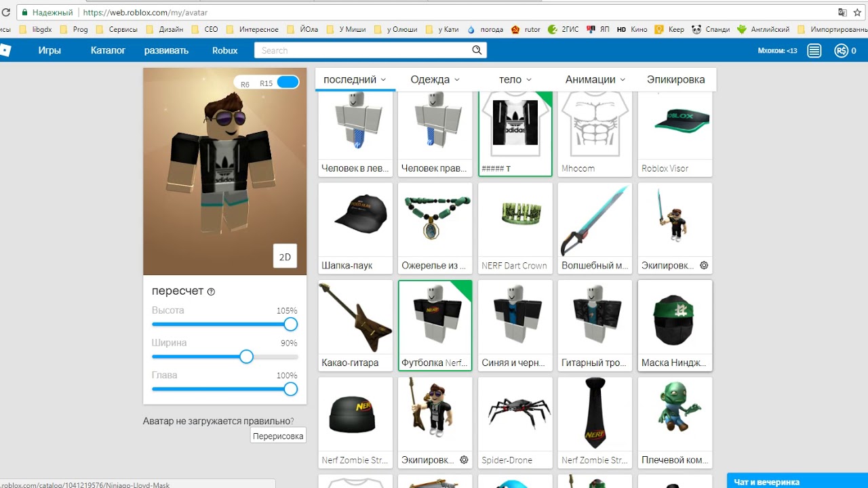Image resolution: width=868 pixels, height=488 pixels.
Task: Click the Ширина slider handle
Action: (247, 357)
